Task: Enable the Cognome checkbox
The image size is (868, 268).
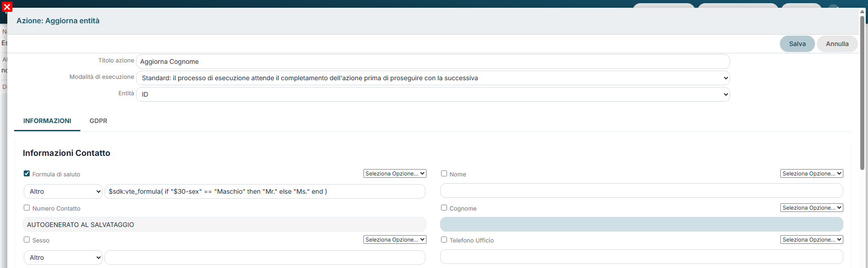Action: (x=444, y=208)
